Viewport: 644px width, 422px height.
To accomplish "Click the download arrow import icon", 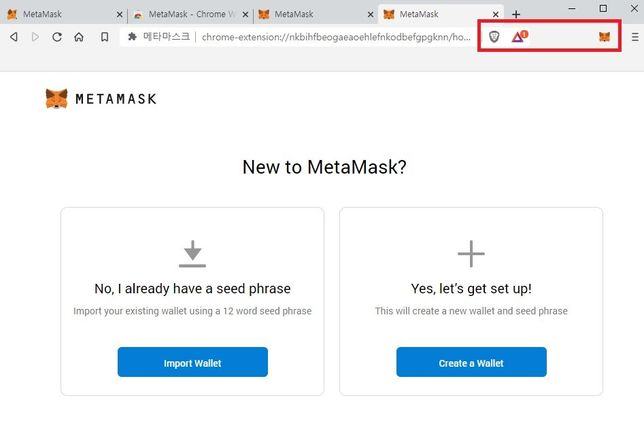I will 192,254.
